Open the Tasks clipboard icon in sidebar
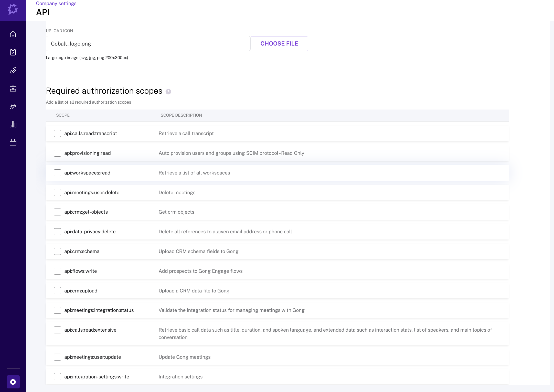 point(13,52)
